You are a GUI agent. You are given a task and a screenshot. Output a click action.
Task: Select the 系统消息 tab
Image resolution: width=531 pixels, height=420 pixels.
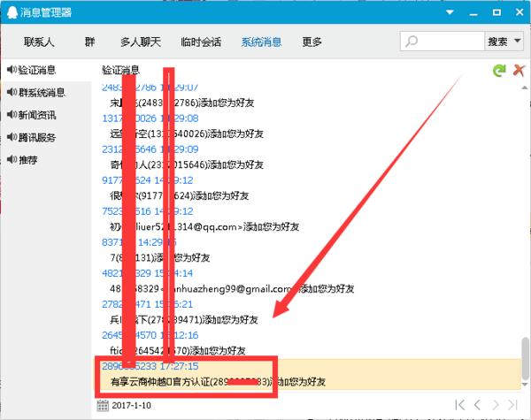(x=261, y=42)
